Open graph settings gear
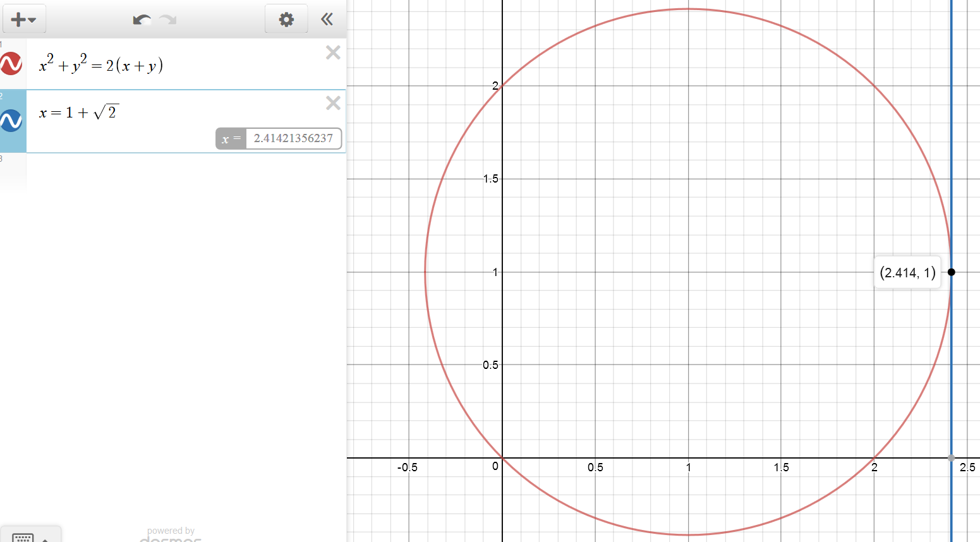The width and height of the screenshot is (980, 542). click(286, 20)
